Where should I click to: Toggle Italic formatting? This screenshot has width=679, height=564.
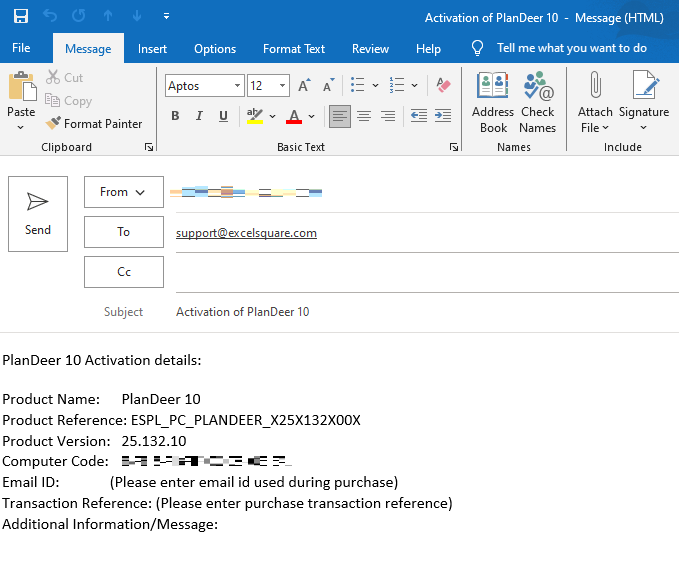click(201, 116)
